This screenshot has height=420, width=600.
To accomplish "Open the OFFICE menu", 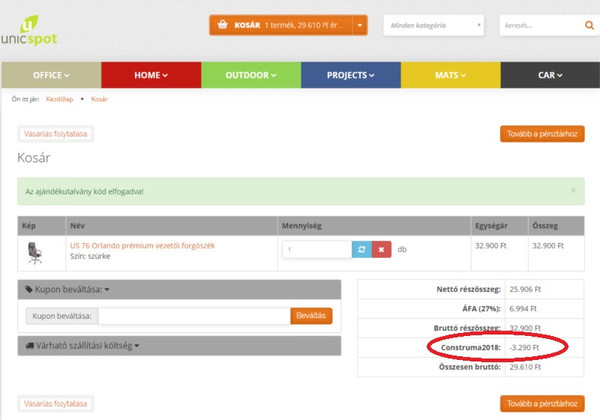I will pyautogui.click(x=51, y=75).
